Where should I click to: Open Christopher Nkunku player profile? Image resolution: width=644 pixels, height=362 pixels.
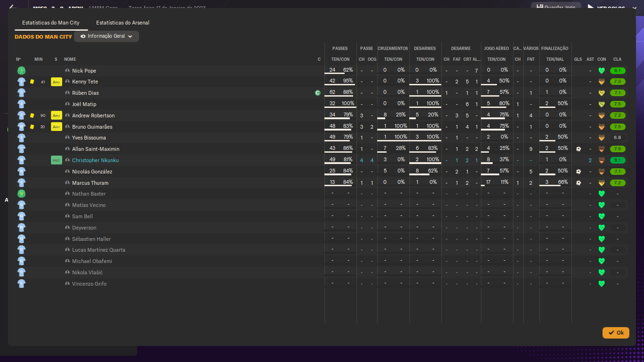point(95,160)
